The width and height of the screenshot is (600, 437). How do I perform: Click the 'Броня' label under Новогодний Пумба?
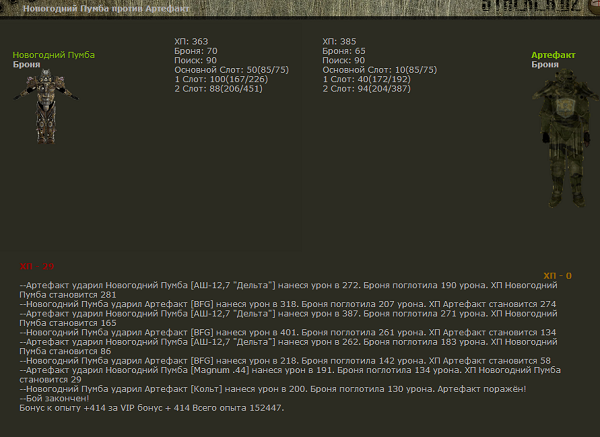pos(27,64)
